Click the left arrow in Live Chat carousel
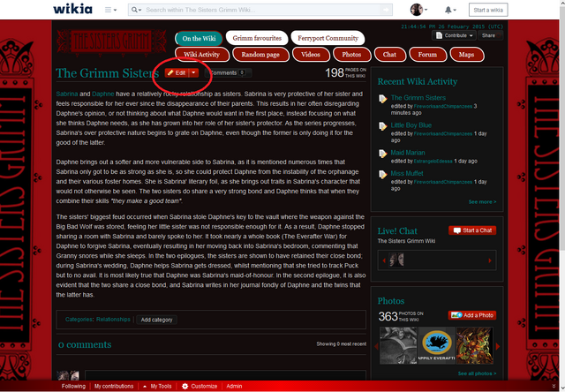 coord(384,260)
